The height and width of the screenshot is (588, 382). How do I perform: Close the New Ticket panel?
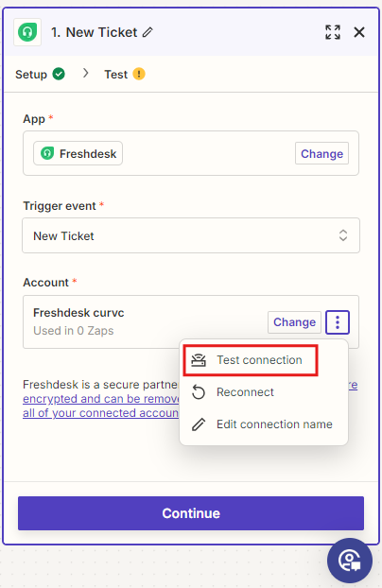click(x=359, y=32)
